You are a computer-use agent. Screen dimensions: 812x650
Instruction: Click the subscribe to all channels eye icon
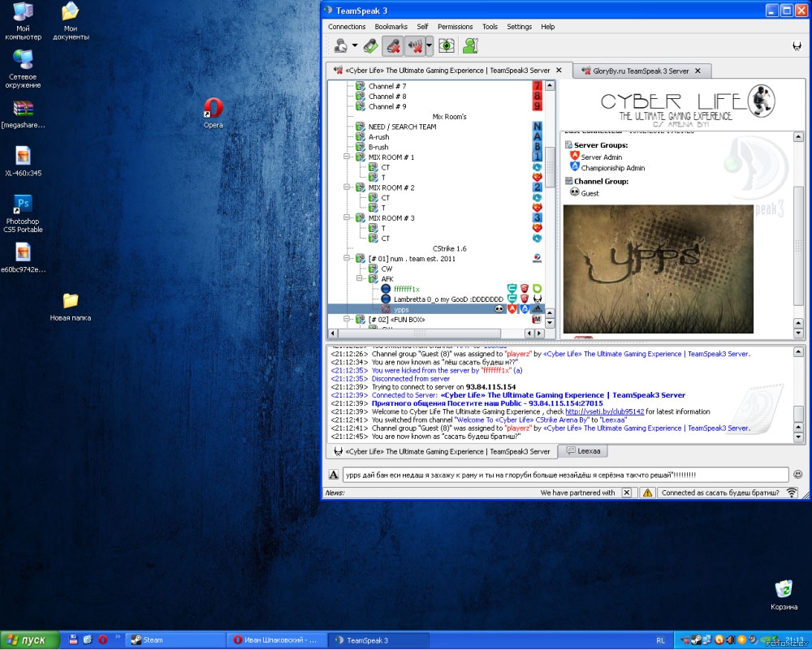(447, 46)
